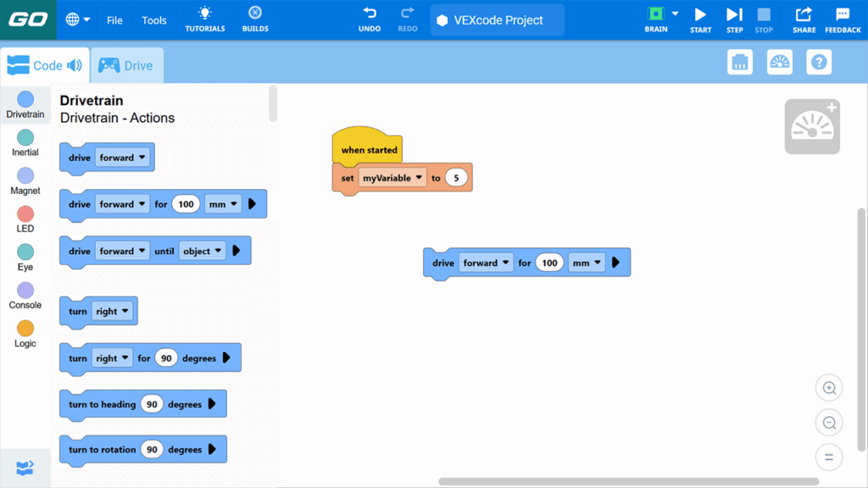Stop the running project

click(764, 19)
